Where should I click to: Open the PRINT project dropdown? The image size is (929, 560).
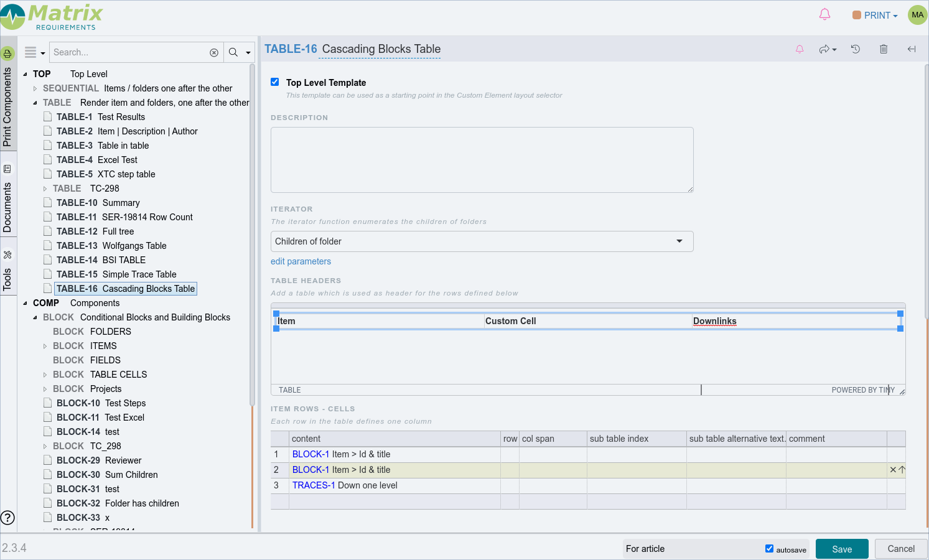(875, 16)
